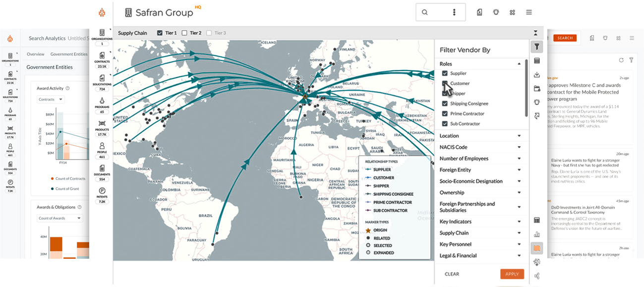Open the four-dot apps icon in the top header
This screenshot has height=287, width=644.
(512, 12)
